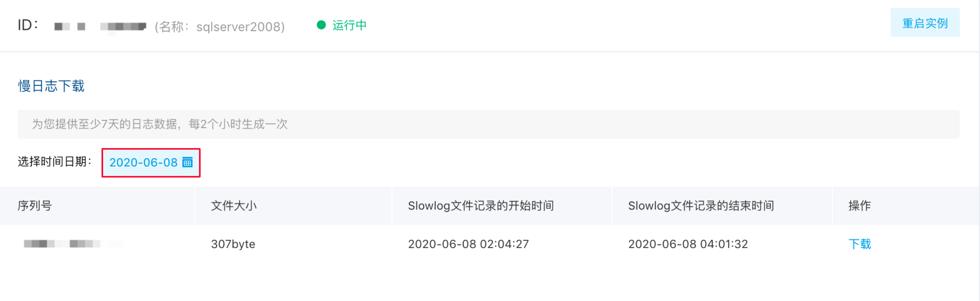Click the blurred instance ID value
This screenshot has height=301, width=980.
coord(100,26)
